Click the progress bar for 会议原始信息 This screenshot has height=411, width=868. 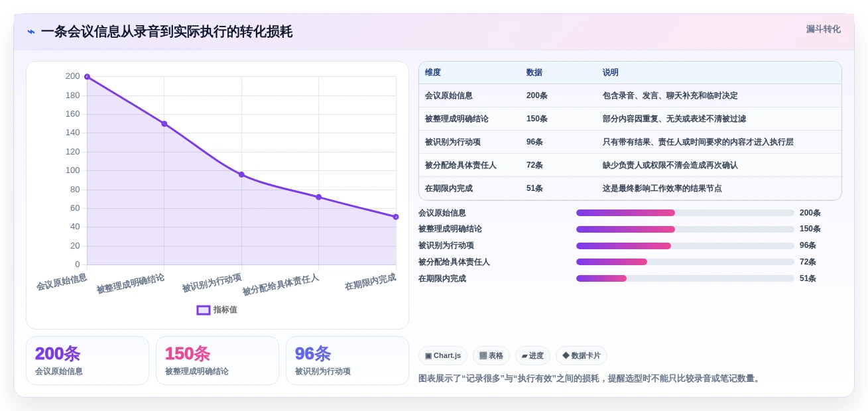[x=685, y=213]
